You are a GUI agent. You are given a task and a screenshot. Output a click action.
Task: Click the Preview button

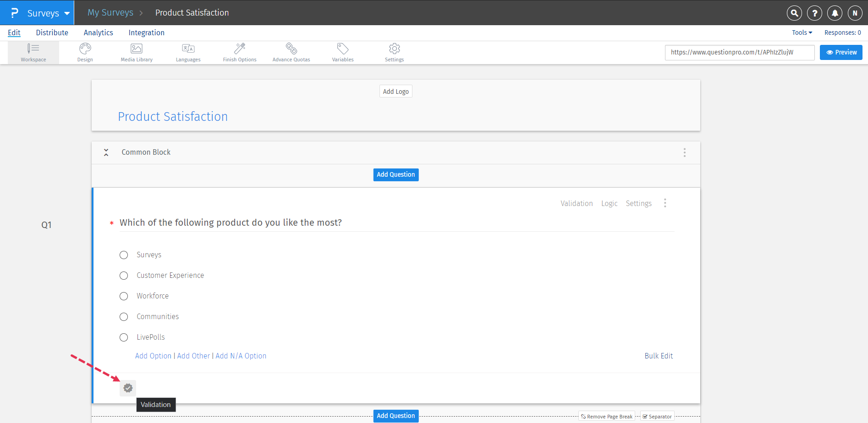point(841,52)
